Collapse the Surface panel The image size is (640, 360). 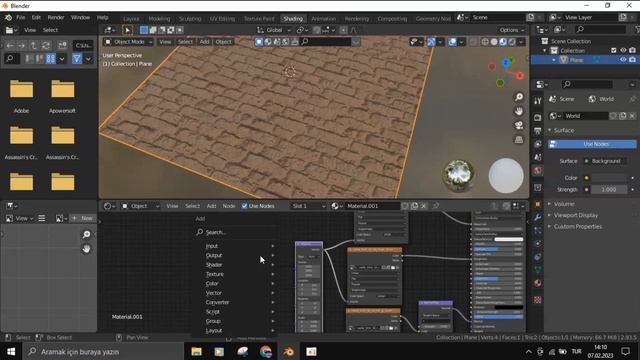click(x=564, y=130)
